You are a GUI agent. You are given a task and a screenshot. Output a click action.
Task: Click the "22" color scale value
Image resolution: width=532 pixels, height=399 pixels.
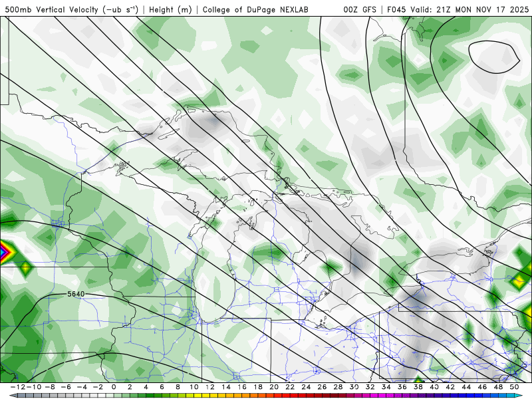[x=290, y=387]
